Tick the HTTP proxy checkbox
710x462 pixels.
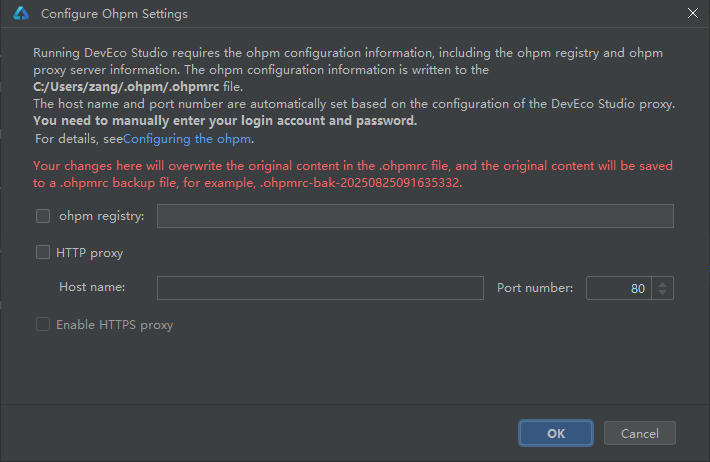[43, 253]
